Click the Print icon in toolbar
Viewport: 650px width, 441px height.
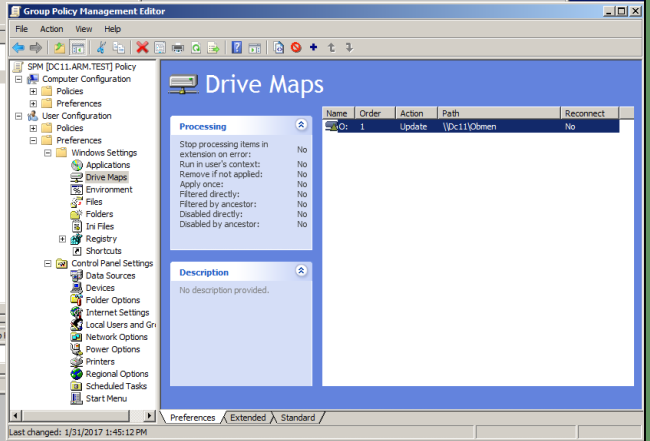pyautogui.click(x=178, y=48)
